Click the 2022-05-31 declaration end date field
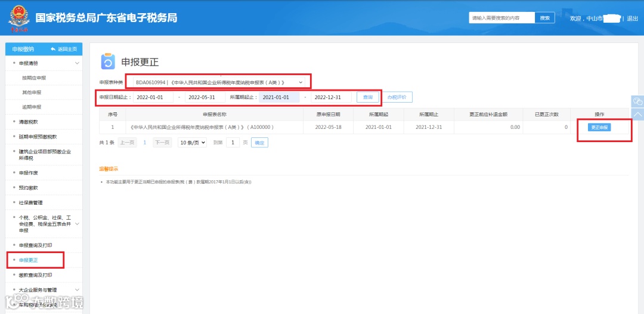This screenshot has width=644, height=314. tap(205, 97)
